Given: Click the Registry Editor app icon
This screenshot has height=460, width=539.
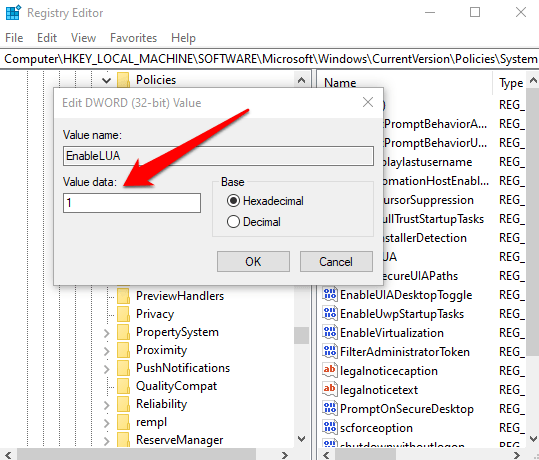Looking at the screenshot, I should (x=14, y=13).
